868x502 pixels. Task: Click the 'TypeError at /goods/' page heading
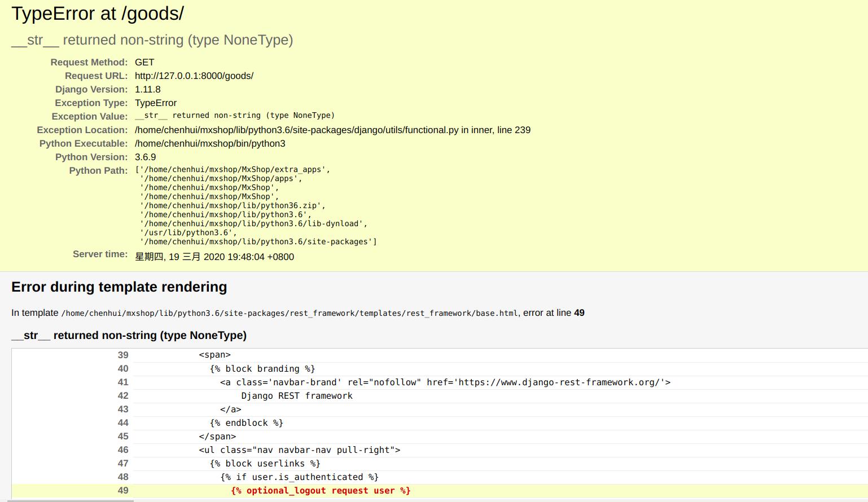coord(98,14)
